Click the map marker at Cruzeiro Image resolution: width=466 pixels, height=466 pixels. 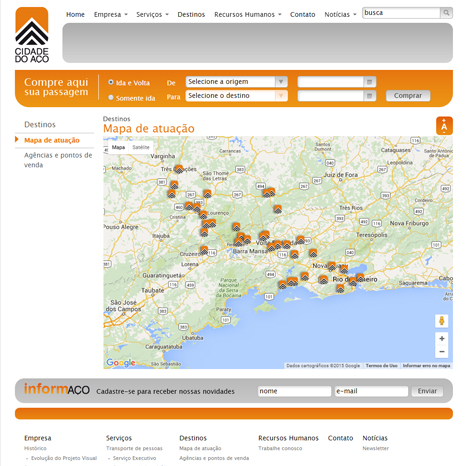pos(204,250)
